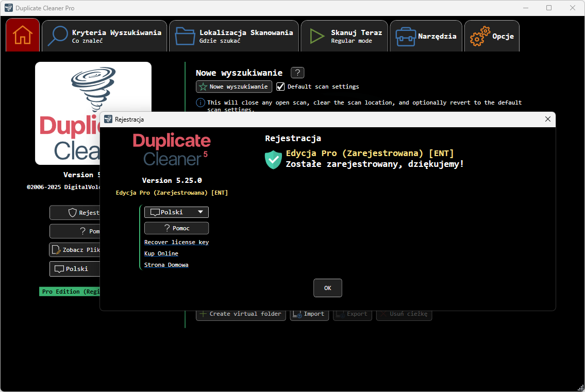Minimize the Duplicate Cleaner Pro window
Screen dimensions: 585x392
(x=526, y=8)
